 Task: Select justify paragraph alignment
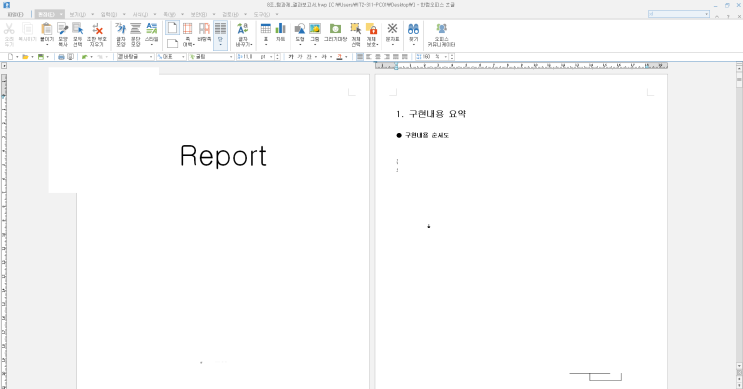[360, 57]
